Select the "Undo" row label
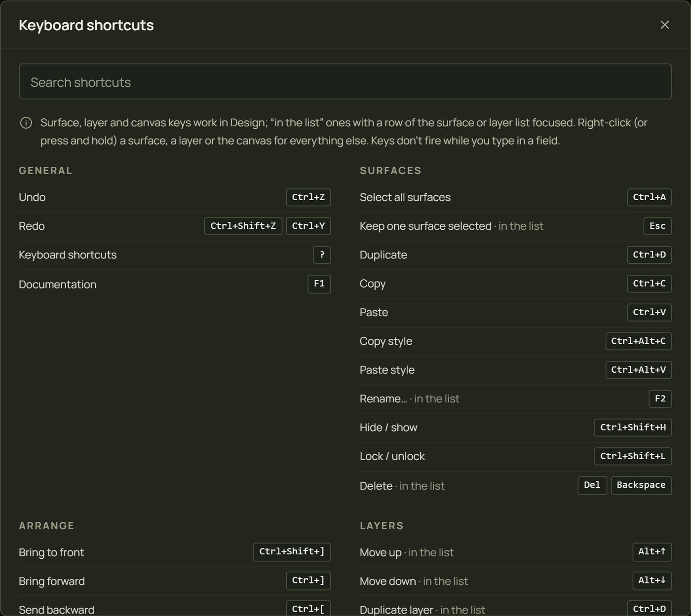 (x=32, y=197)
